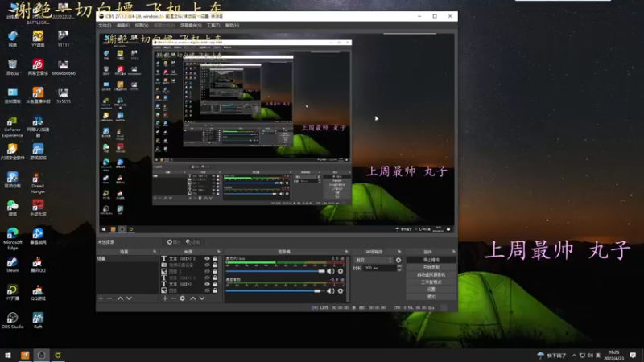Screen dimensions: 644x362
Task: Click the 启动虚拟摄像机 button
Action: tap(431, 274)
